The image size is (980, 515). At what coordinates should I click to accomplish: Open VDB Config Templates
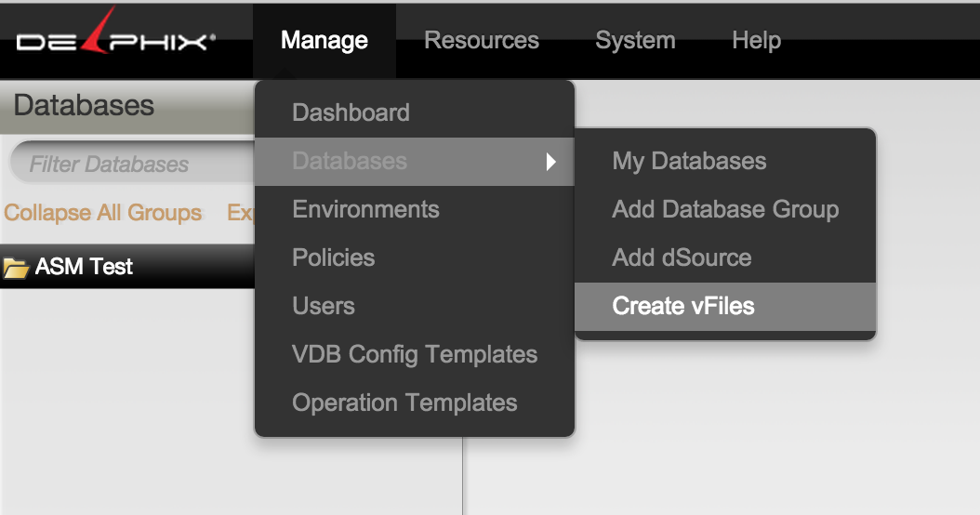[414, 354]
